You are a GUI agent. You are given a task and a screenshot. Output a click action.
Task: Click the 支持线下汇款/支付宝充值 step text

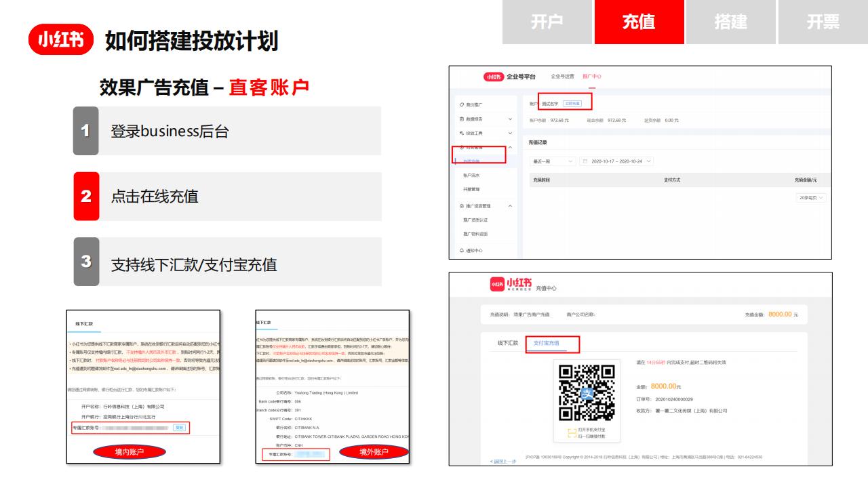coord(194,265)
